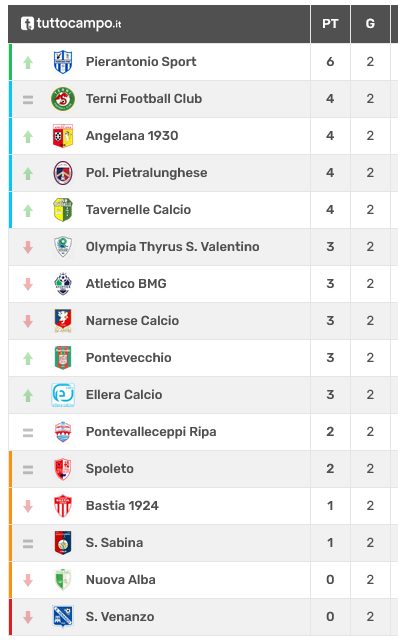
Task: Click the S. Venanzo team badge
Action: click(63, 617)
